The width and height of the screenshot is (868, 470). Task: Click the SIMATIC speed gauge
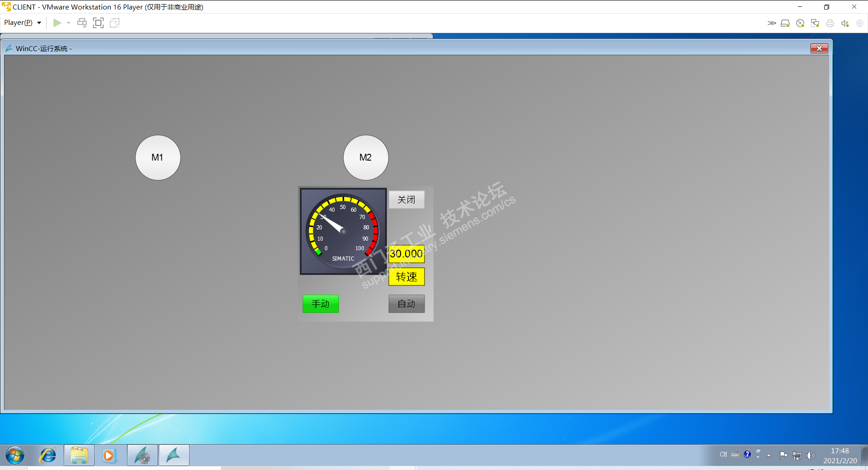pos(343,231)
